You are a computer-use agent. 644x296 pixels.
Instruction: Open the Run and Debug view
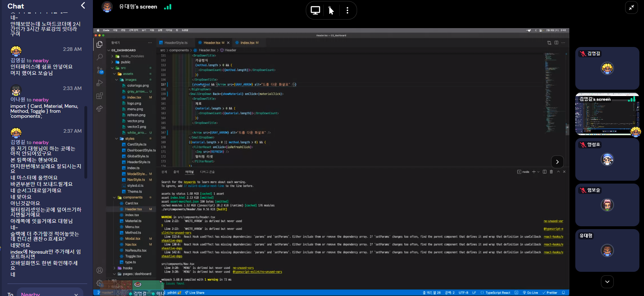[100, 83]
